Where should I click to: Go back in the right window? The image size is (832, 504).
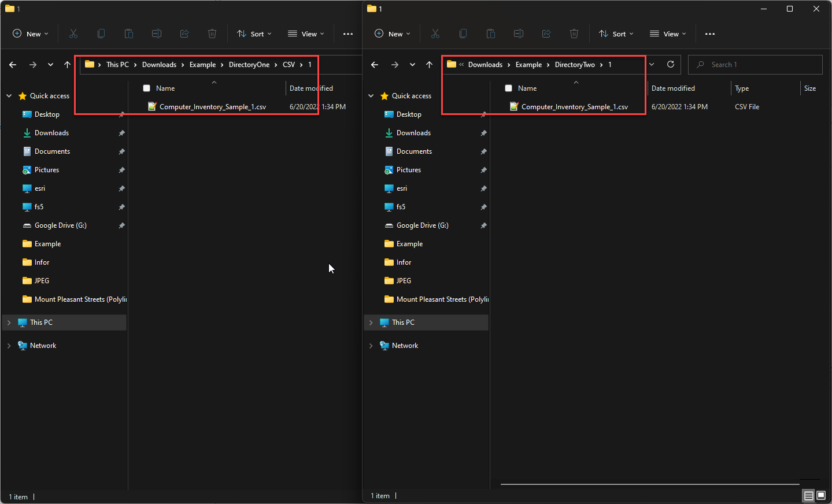pyautogui.click(x=375, y=65)
